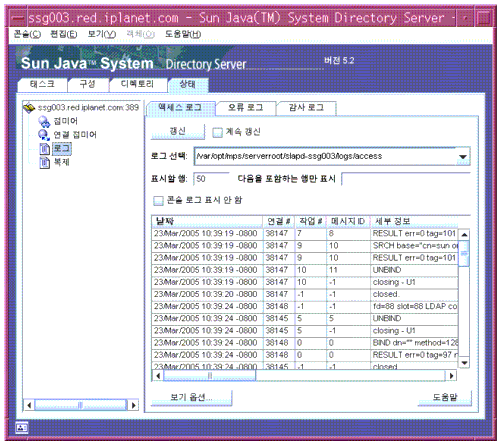The width and height of the screenshot is (499, 442).
Task: Click the status icon in the bottom-left window corner
Action: pyautogui.click(x=22, y=427)
